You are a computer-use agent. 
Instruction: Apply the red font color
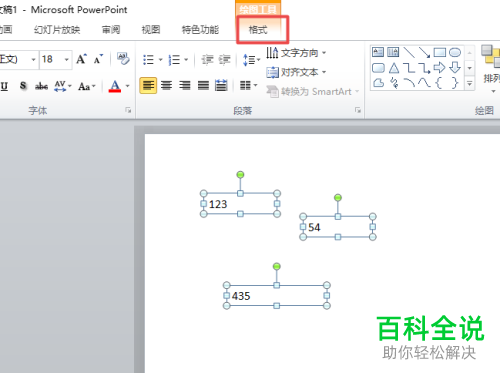115,86
